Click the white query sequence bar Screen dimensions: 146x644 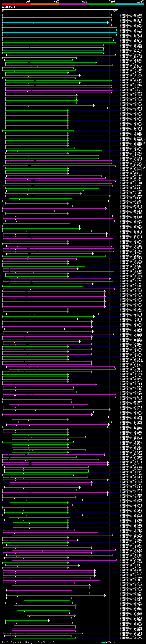coord(60,10)
